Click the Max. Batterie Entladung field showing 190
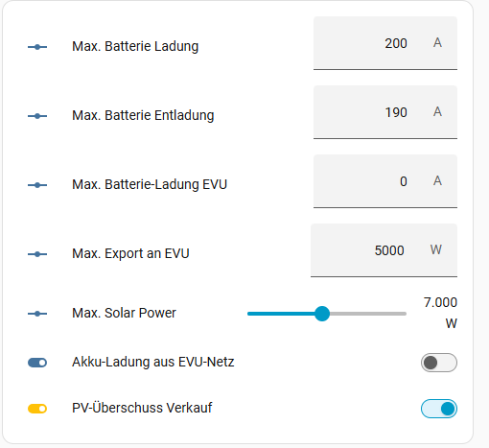This screenshot has height=448, width=489. coord(385,112)
